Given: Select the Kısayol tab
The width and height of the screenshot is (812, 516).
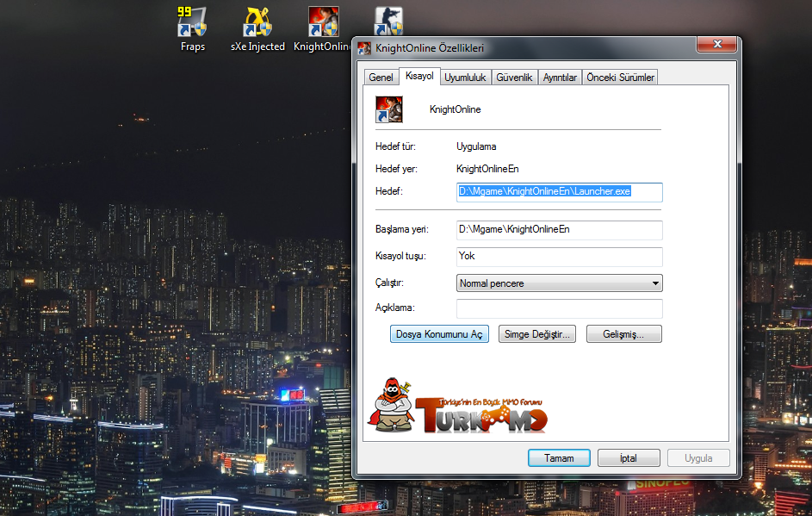Looking at the screenshot, I should (x=419, y=76).
